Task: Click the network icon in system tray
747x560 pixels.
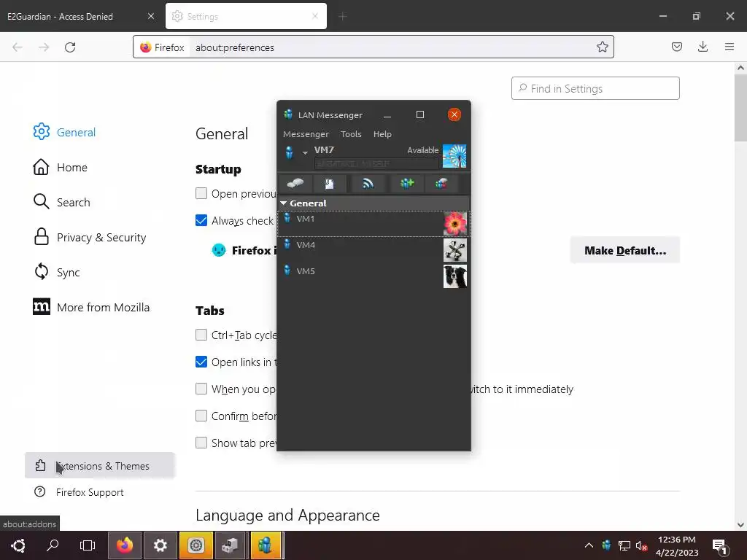Action: coord(624,545)
